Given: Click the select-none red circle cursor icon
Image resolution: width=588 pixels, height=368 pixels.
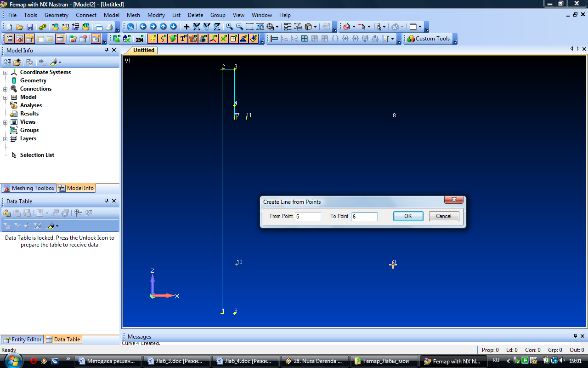Looking at the screenshot, I should (x=347, y=27).
